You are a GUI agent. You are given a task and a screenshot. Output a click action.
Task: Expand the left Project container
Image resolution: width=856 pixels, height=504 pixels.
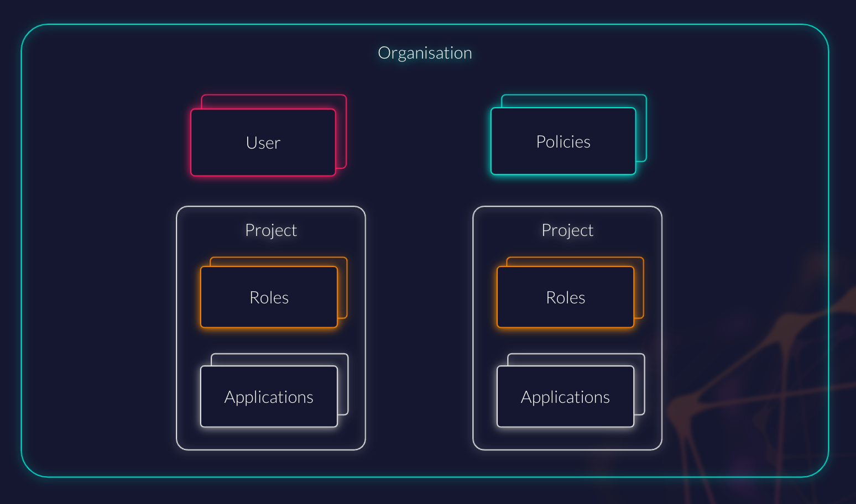(x=271, y=230)
